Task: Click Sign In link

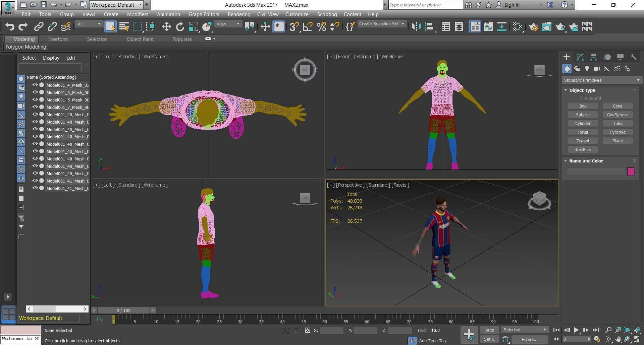Action: [512, 5]
